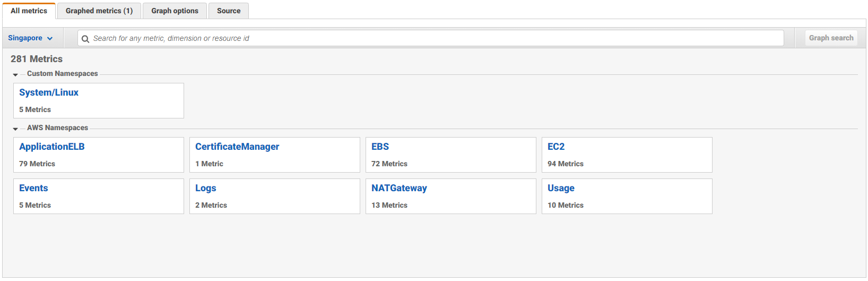This screenshot has height=281, width=868.
Task: Click the 2 Metrics count text
Action: (x=211, y=205)
